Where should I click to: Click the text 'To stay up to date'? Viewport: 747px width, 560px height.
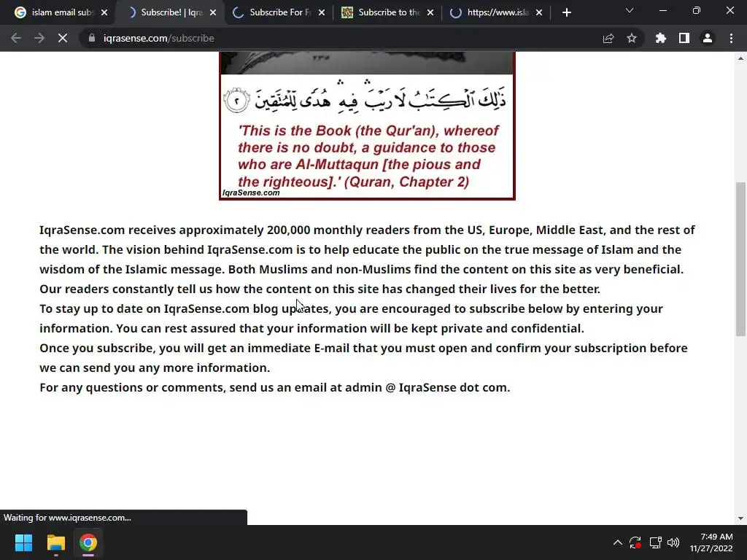(x=91, y=308)
